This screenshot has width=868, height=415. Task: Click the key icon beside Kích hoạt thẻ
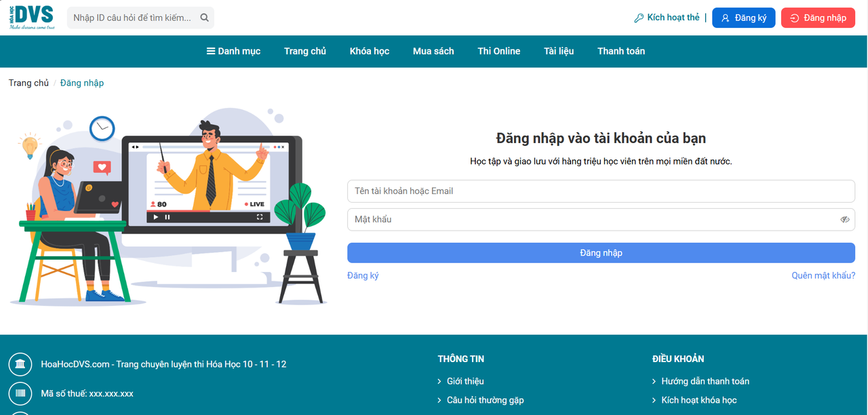tap(639, 18)
